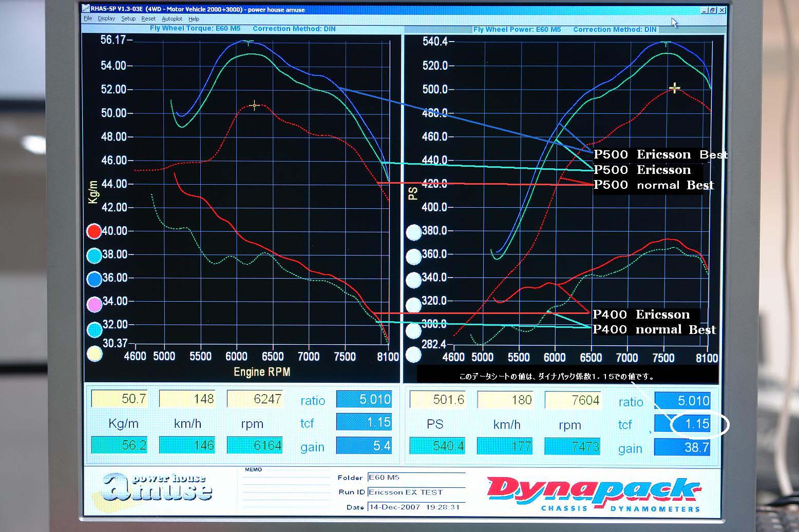Click the cyan rpm field 6164
The image size is (799, 532).
click(x=255, y=445)
